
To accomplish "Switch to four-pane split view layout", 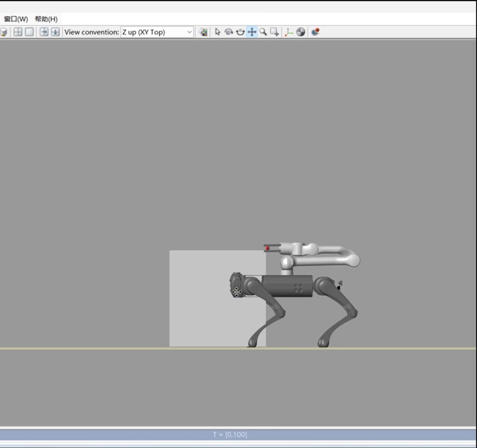I will pyautogui.click(x=18, y=32).
